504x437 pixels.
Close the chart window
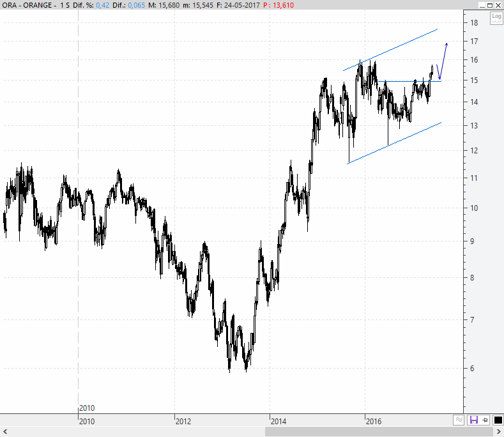pyautogui.click(x=498, y=5)
